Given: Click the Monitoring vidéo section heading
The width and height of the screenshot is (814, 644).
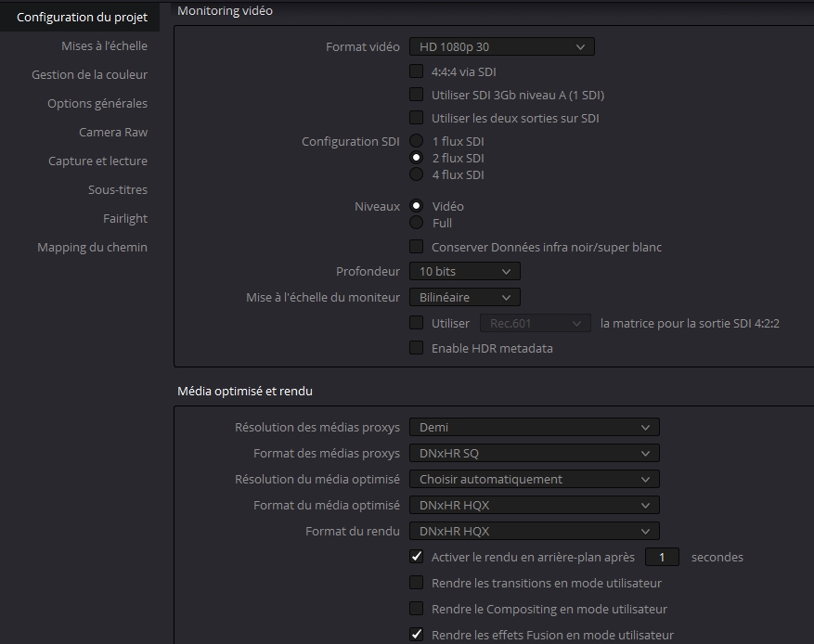Looking at the screenshot, I should tap(225, 11).
